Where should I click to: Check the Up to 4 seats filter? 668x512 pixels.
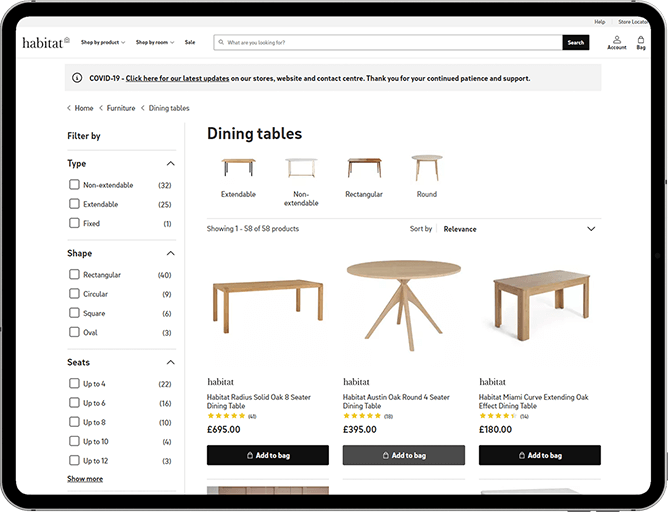[74, 383]
